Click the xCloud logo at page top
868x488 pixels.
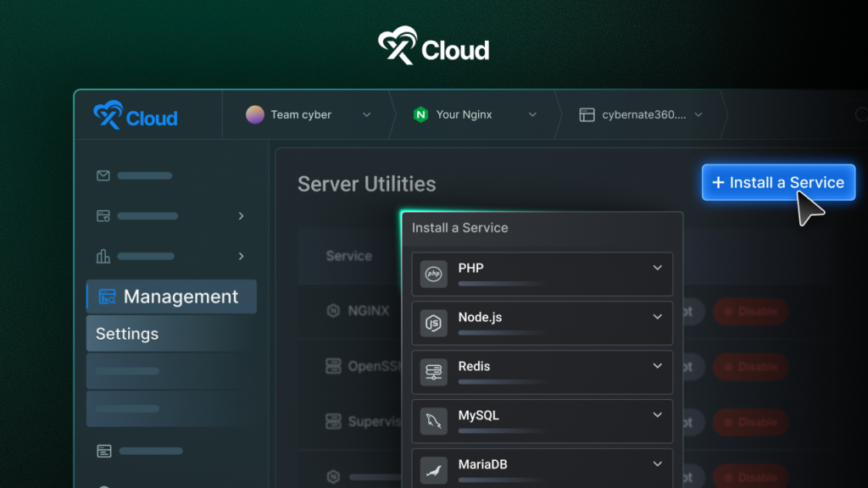[x=433, y=46]
